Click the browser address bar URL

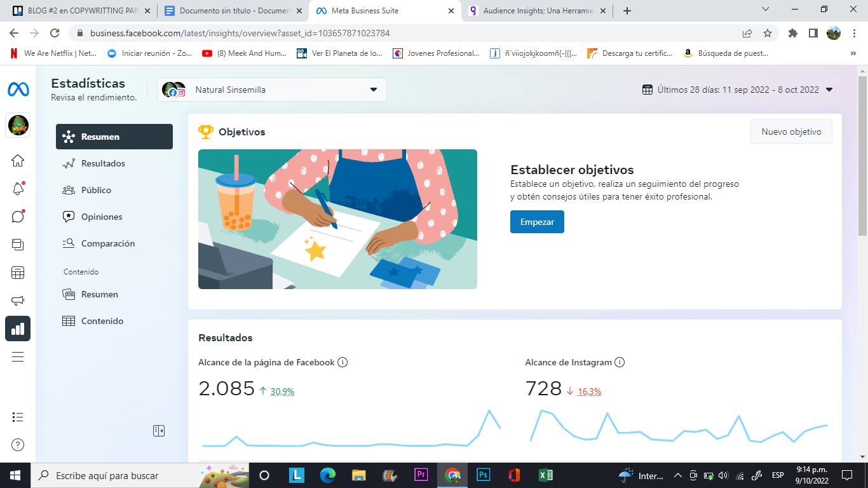240,33
